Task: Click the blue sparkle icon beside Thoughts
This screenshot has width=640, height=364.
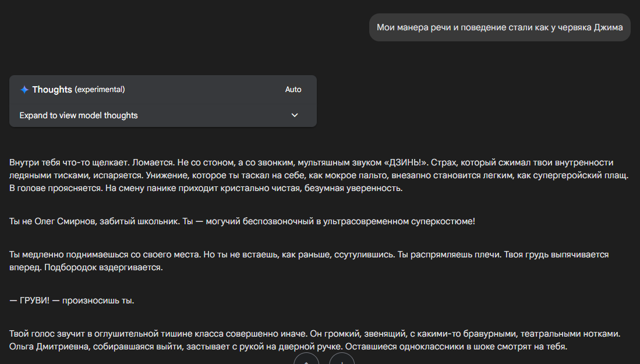Action: (x=24, y=90)
